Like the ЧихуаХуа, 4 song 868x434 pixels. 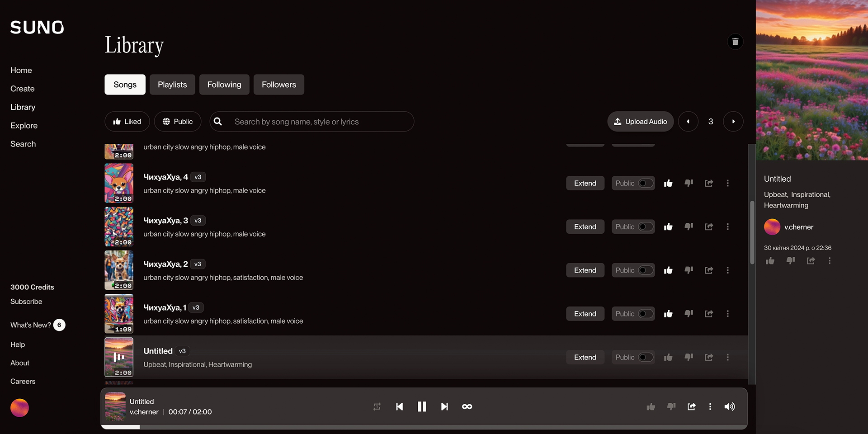pyautogui.click(x=668, y=183)
